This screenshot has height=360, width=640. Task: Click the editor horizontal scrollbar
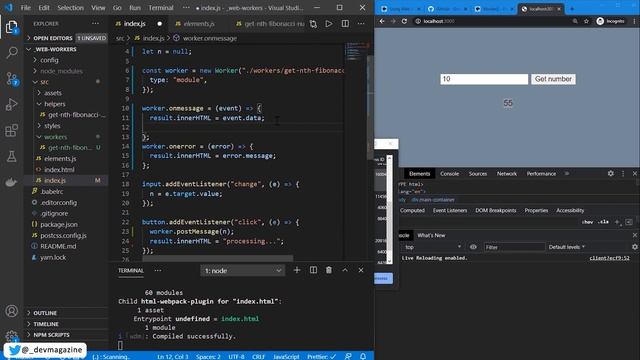click(217, 258)
